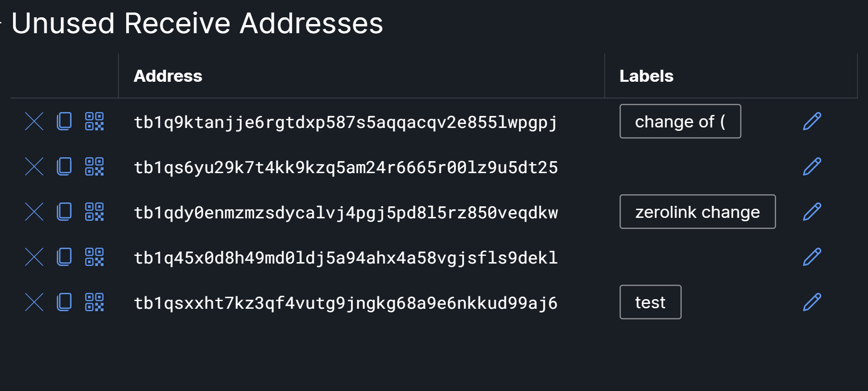
Task: Show QR code for the topmost address
Action: tap(95, 122)
